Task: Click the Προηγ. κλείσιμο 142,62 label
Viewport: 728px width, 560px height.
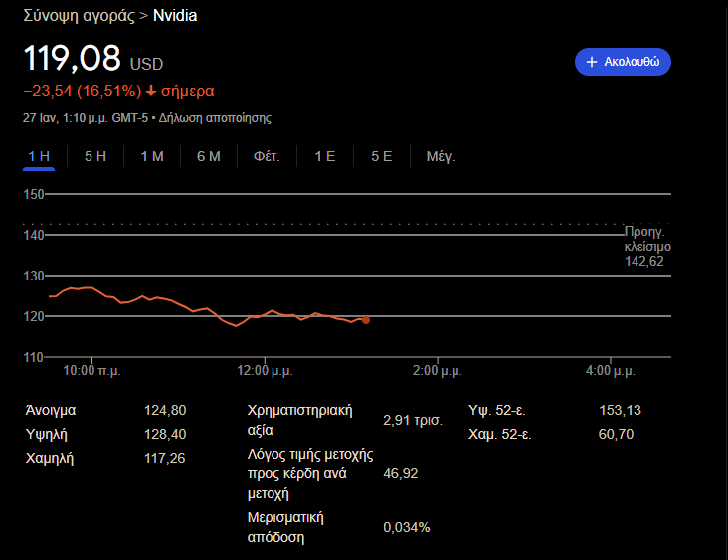Action: click(x=647, y=246)
